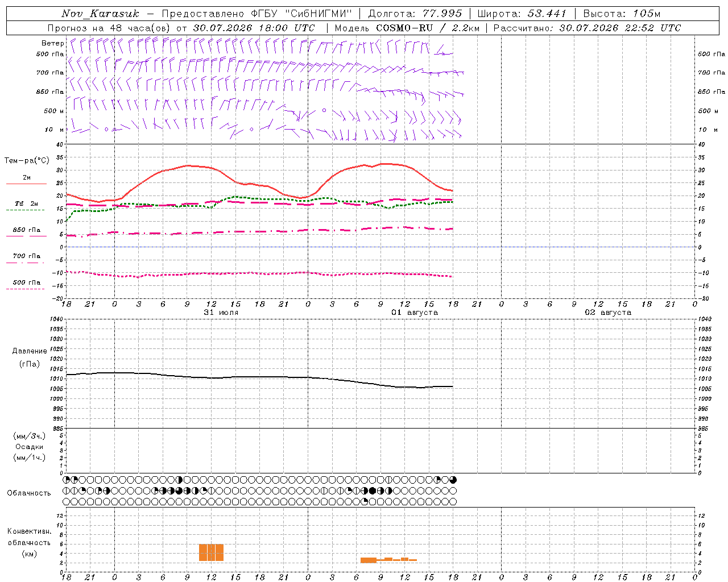The width and height of the screenshot is (728, 582).
Task: Click the Td 2м dew point legend
Action: pyautogui.click(x=26, y=206)
